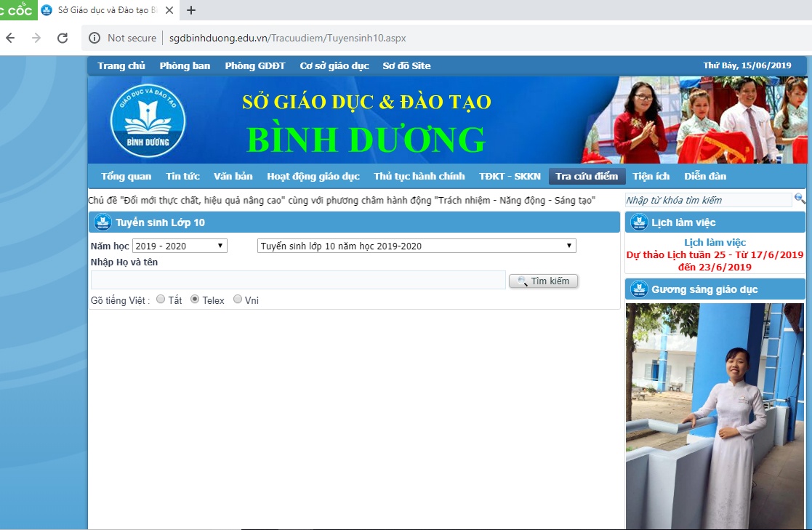Go to the TĐKT - SKKN tab
812x530 pixels.
click(510, 176)
